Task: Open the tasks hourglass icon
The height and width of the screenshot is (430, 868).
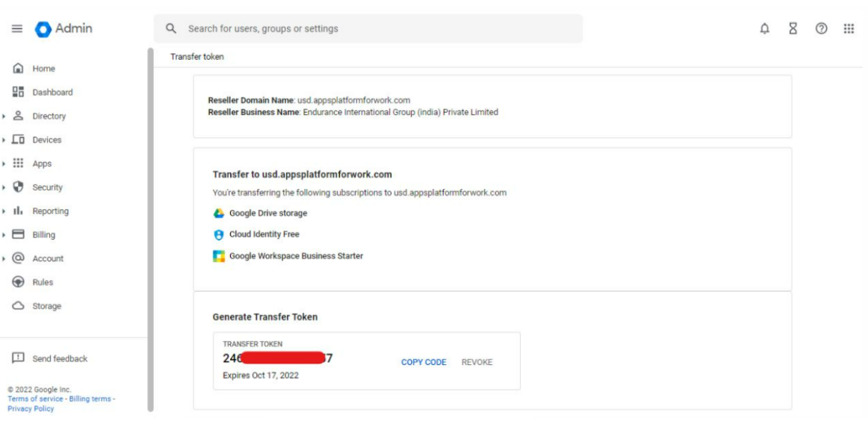Action: click(793, 29)
